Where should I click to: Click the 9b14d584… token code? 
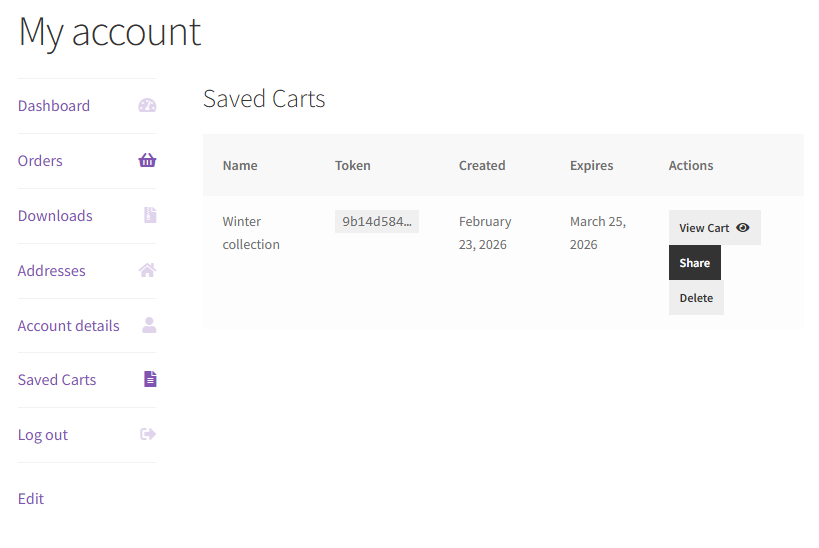tap(376, 222)
